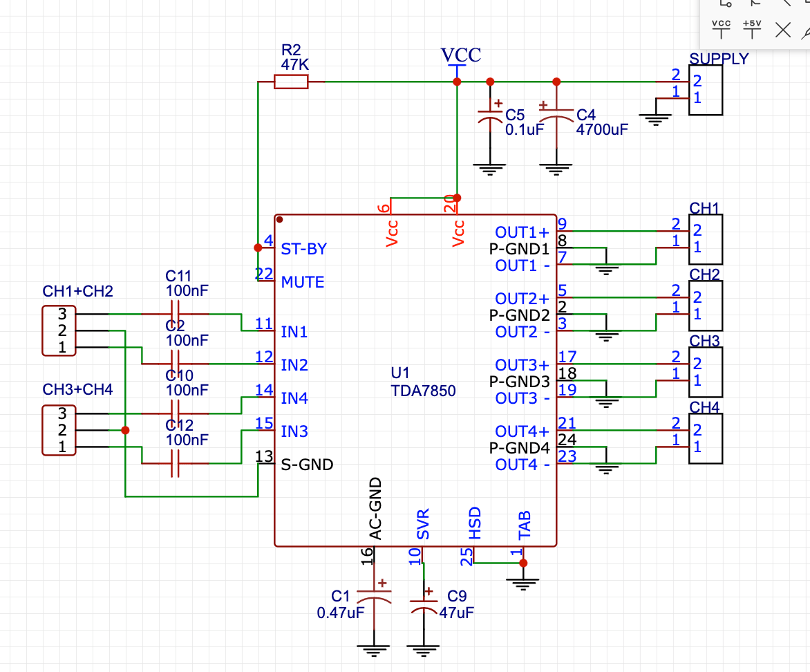The image size is (810, 672).
Task: Click the OUT1+ pin label
Action: pos(522,232)
